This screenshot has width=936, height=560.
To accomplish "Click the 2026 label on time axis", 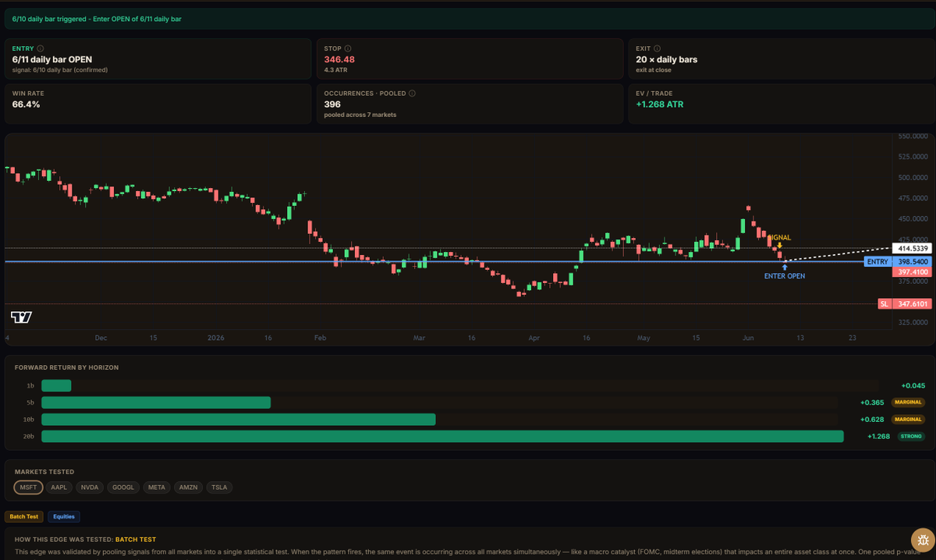I will [x=216, y=338].
